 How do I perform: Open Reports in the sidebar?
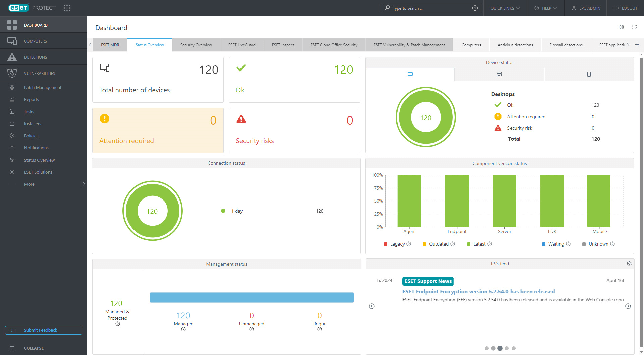32,99
